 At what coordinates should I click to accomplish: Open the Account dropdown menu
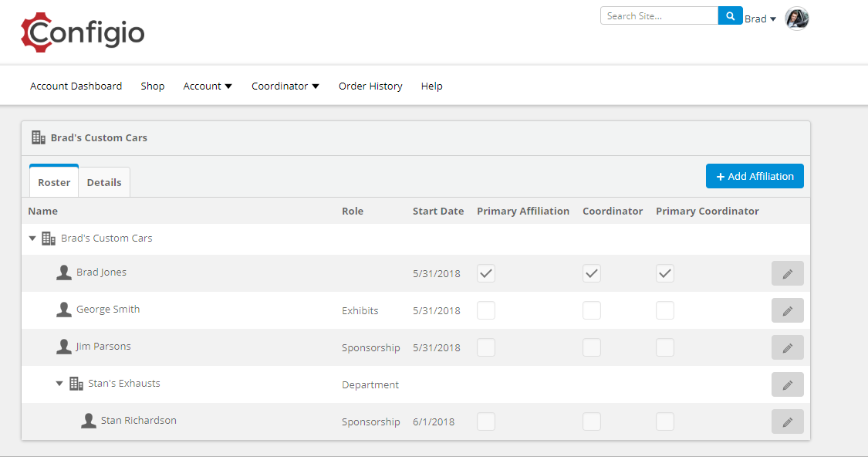click(207, 86)
